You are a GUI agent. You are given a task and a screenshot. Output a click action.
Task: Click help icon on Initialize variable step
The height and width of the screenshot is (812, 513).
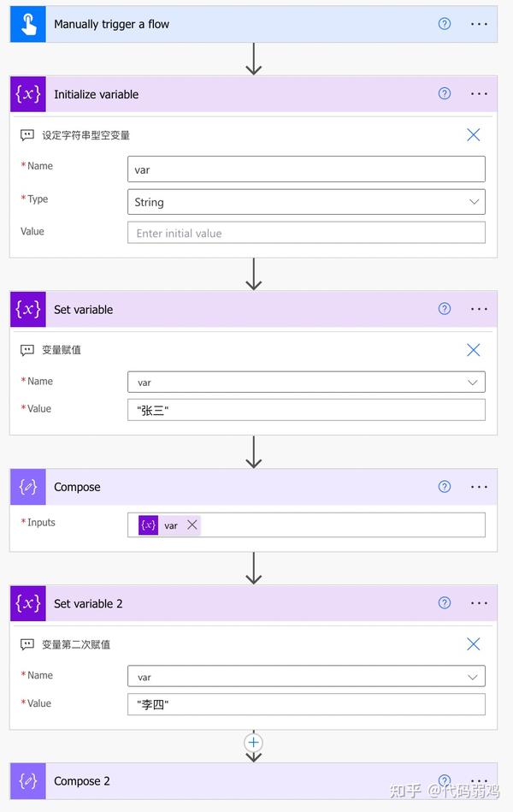tap(444, 94)
